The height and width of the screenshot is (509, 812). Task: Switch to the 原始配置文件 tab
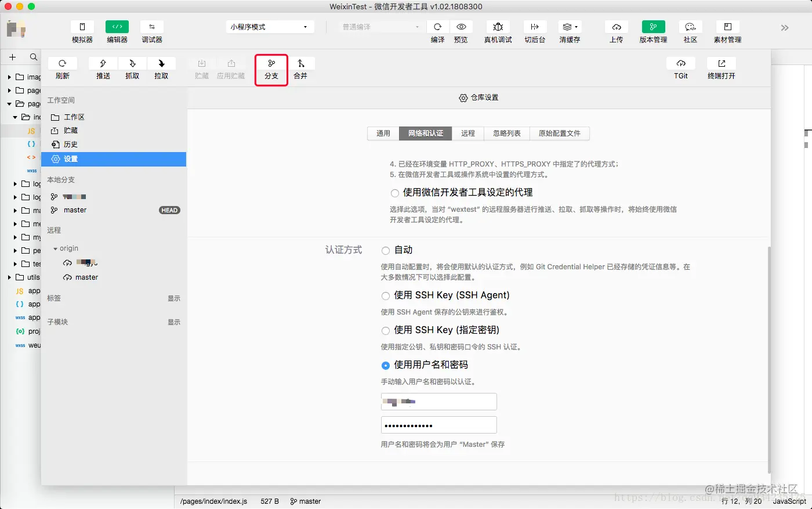tap(560, 133)
